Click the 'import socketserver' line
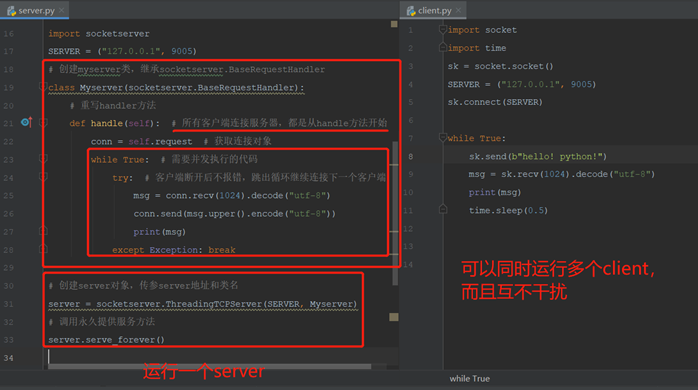Screen dimensions: 698x390 pos(99,34)
